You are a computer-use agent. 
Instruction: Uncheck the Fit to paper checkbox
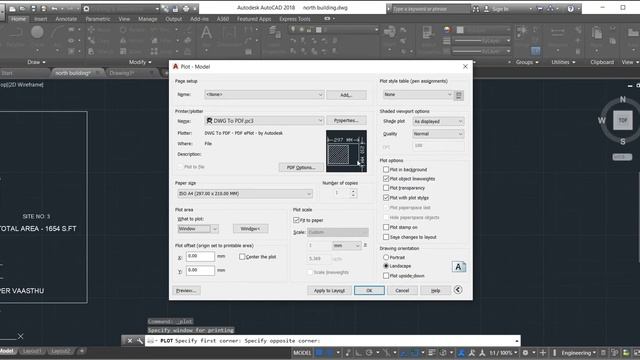tap(296, 220)
